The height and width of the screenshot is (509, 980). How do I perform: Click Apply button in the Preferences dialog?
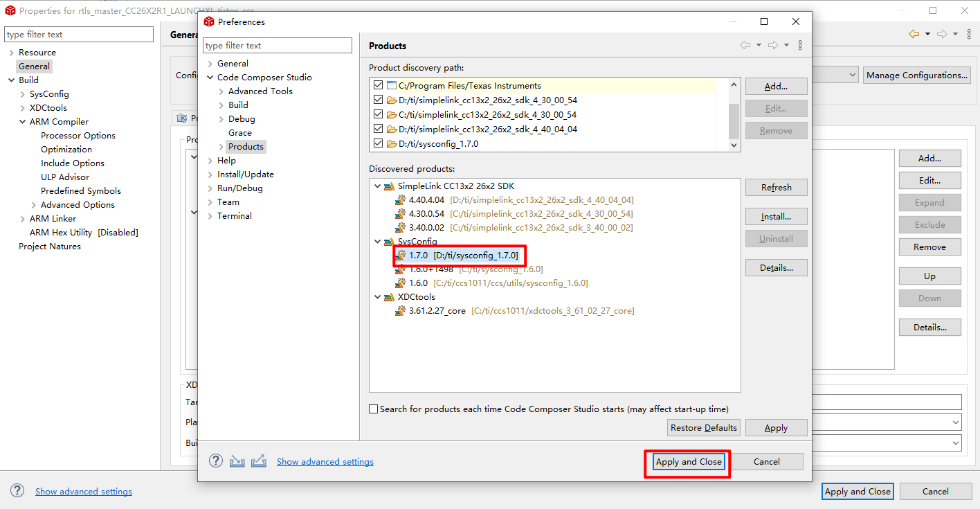click(777, 428)
